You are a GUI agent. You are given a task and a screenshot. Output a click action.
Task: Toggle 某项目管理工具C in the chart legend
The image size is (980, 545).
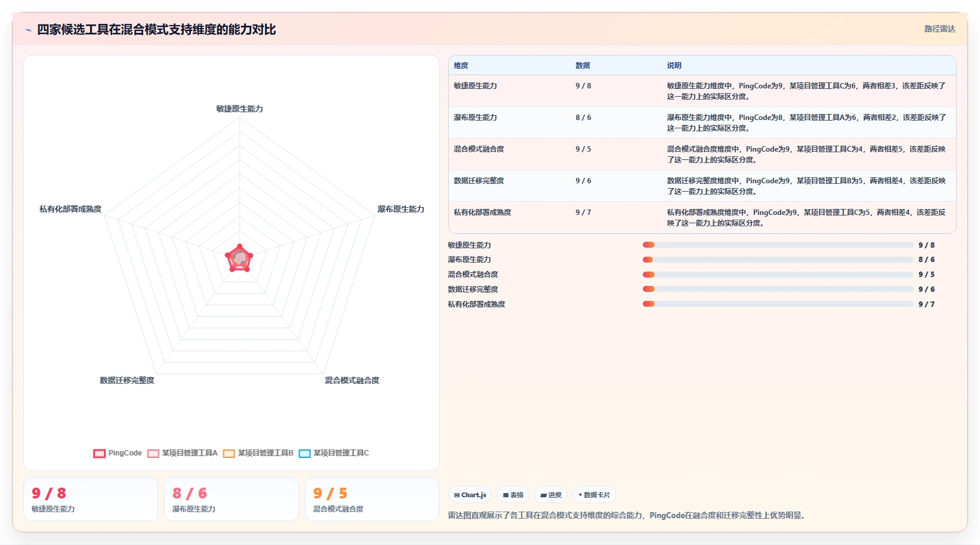334,453
